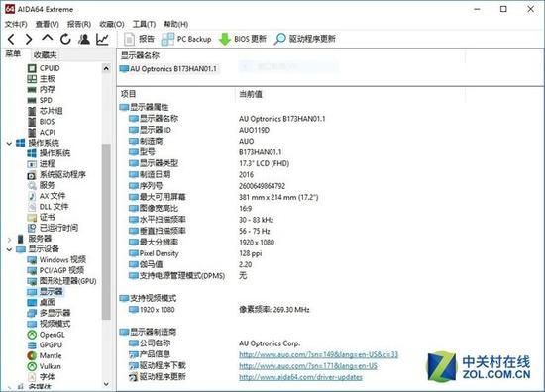Open 工具(T) menu
Image resolution: width=545 pixels, height=392 pixels.
tap(144, 24)
